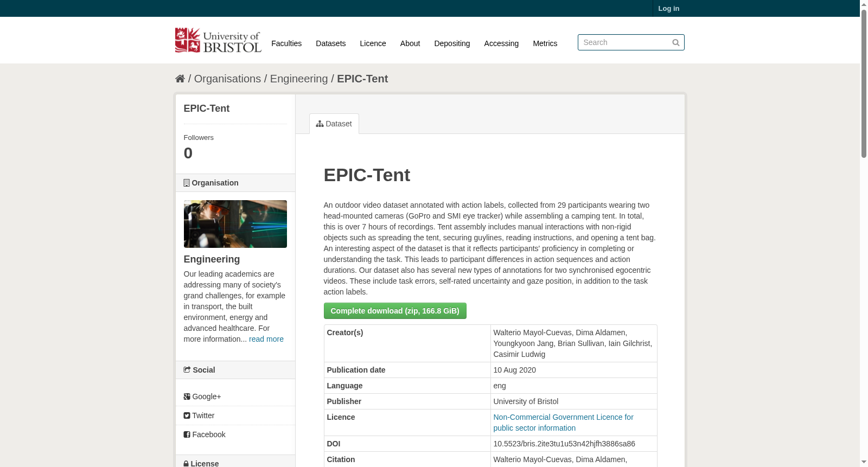Open the Accessing menu item
868x467 pixels.
tap(501, 43)
